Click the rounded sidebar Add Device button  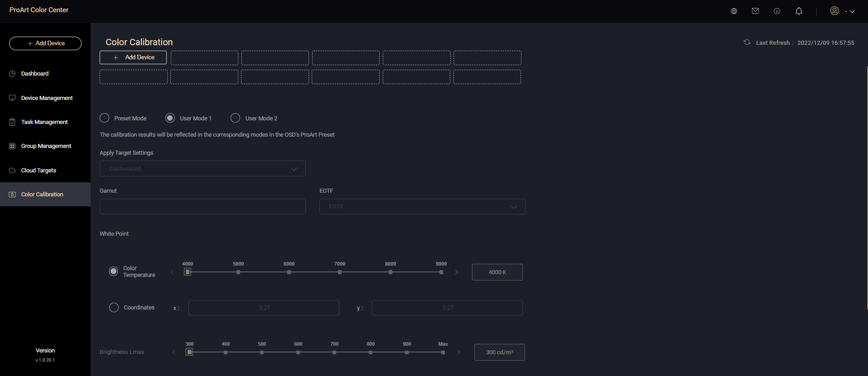click(45, 43)
